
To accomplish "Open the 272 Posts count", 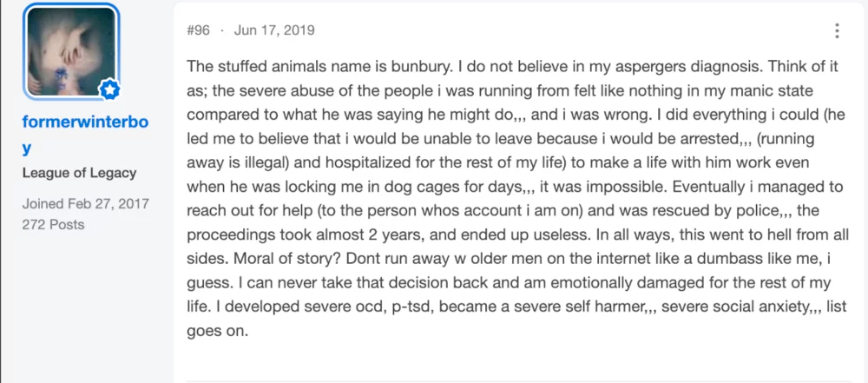I will click(53, 224).
